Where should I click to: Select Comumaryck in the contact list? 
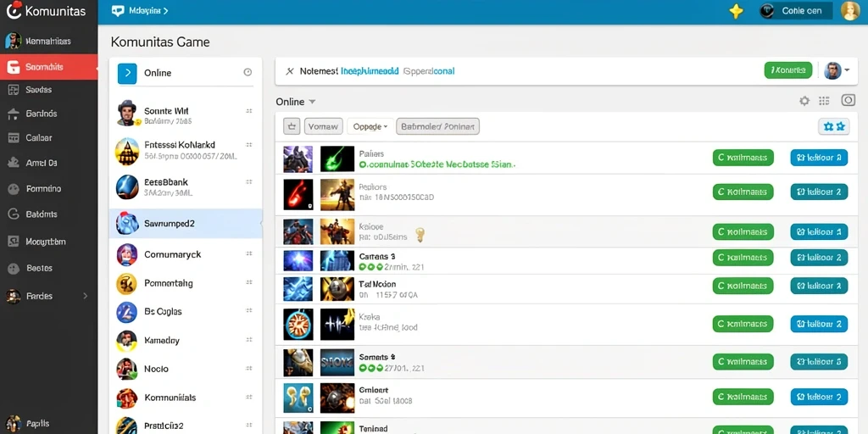(186, 254)
